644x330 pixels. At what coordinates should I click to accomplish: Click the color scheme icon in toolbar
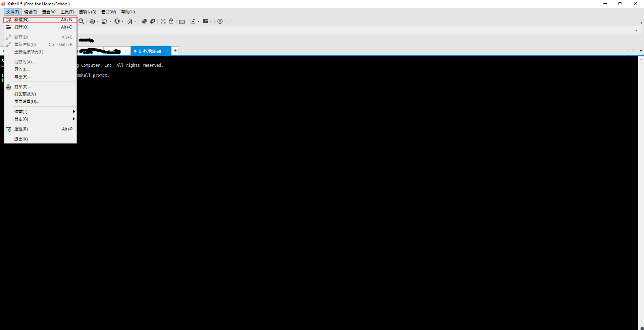105,21
